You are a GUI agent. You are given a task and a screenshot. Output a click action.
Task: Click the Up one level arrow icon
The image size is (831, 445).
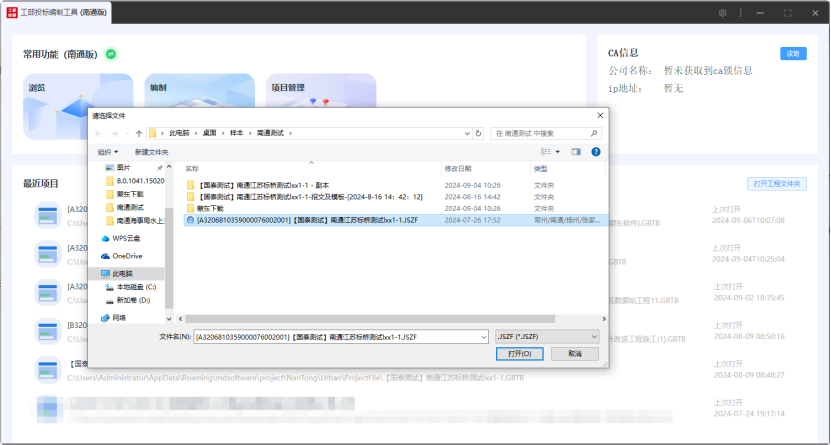click(138, 133)
